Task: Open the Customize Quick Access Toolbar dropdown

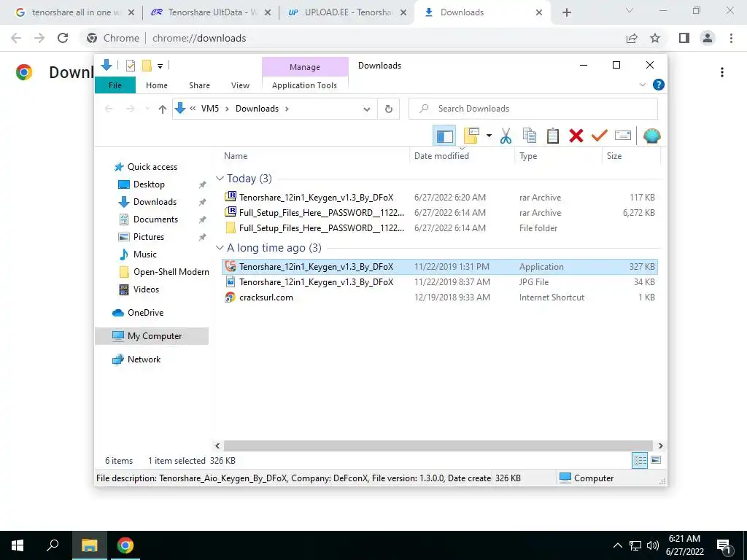Action: click(160, 66)
